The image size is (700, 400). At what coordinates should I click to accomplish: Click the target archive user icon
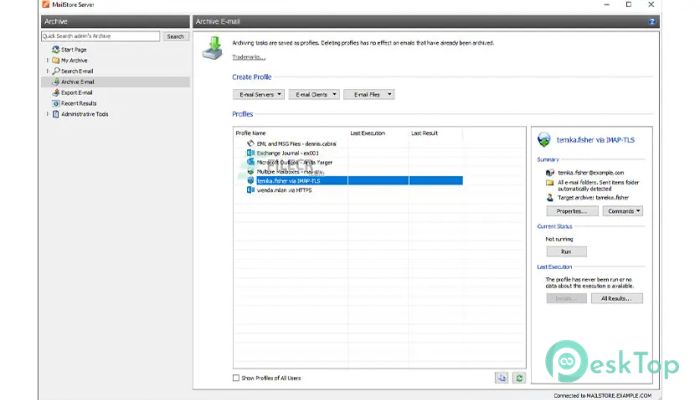[x=550, y=197]
